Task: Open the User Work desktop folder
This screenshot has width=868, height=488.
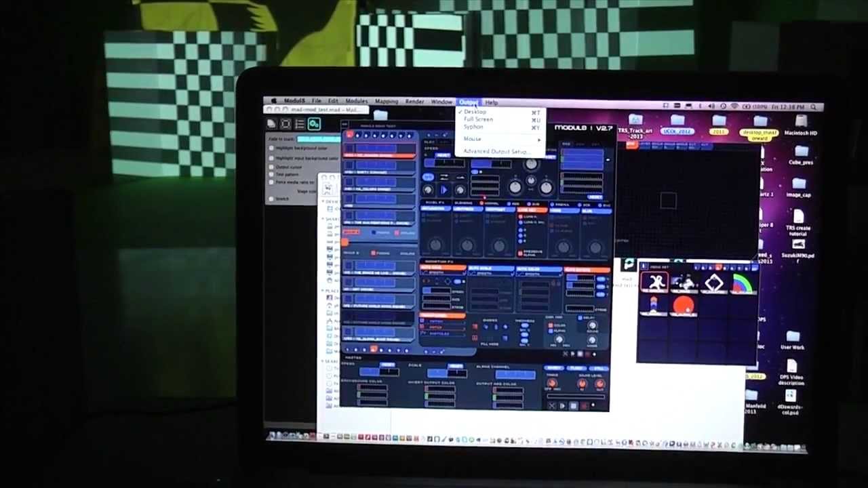Action: (x=792, y=340)
